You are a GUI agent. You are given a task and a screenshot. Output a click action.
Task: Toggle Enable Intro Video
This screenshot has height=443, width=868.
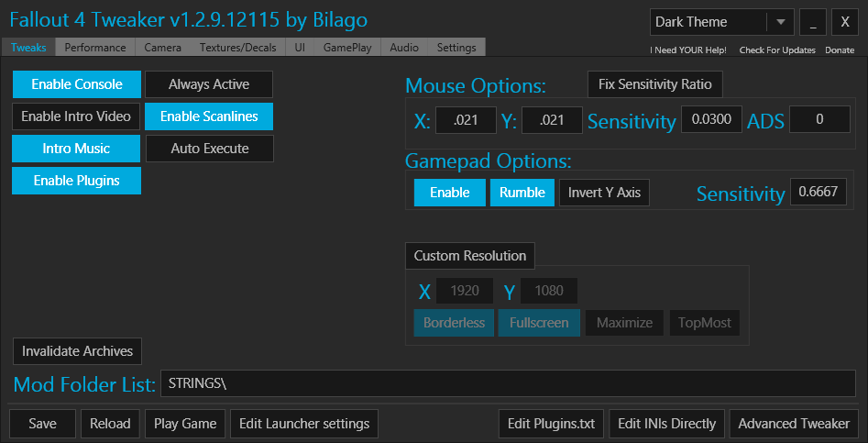[x=76, y=116]
